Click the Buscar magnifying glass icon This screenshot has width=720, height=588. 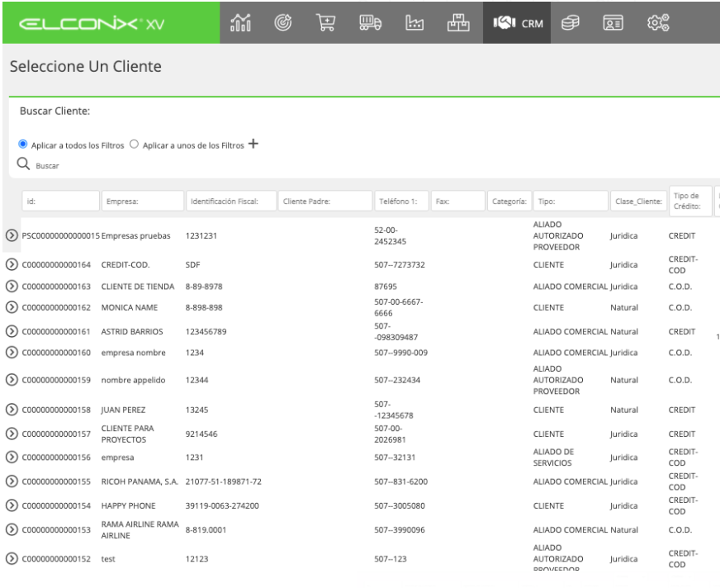click(23, 164)
